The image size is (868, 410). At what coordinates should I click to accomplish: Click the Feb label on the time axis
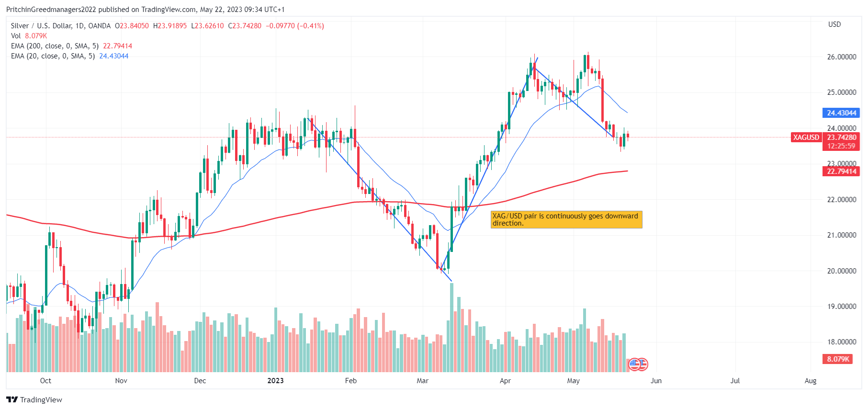click(351, 381)
